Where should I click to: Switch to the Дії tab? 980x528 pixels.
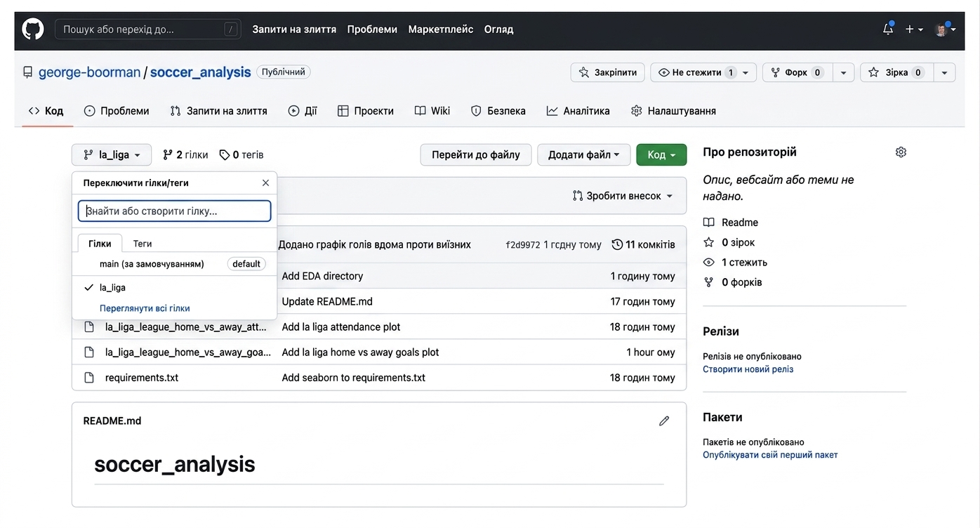303,111
